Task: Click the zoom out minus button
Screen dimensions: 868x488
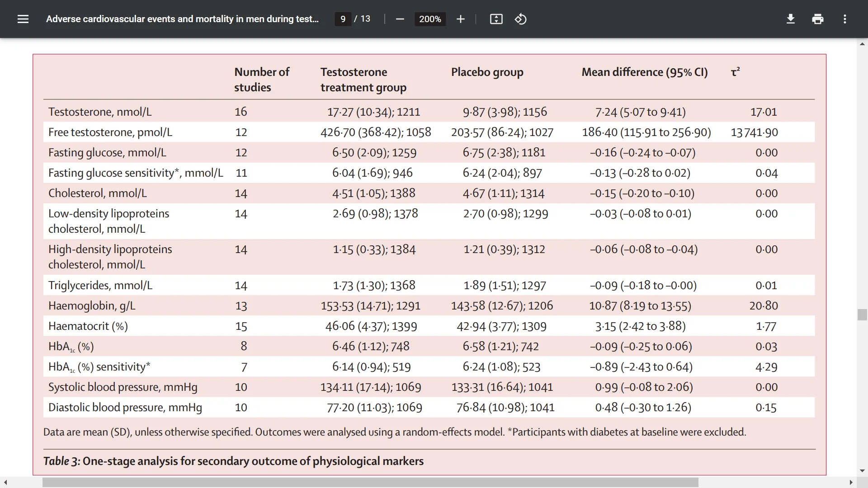Action: tap(400, 19)
